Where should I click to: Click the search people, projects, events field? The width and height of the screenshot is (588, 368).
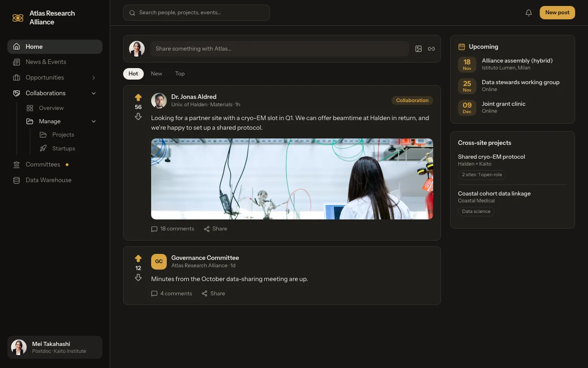tap(197, 13)
